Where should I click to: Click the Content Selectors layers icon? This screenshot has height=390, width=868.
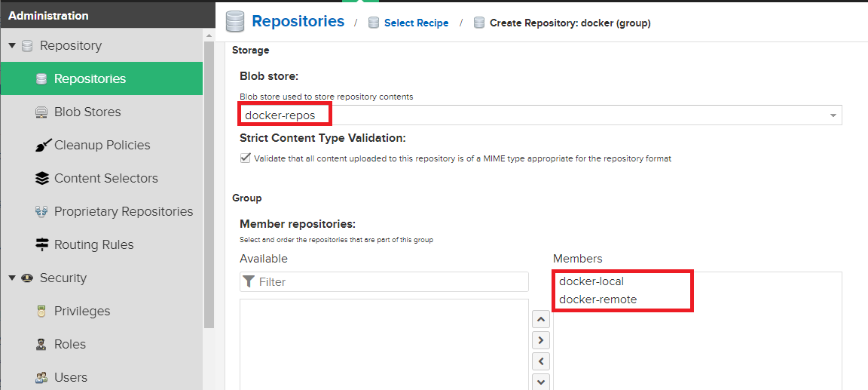[41, 178]
